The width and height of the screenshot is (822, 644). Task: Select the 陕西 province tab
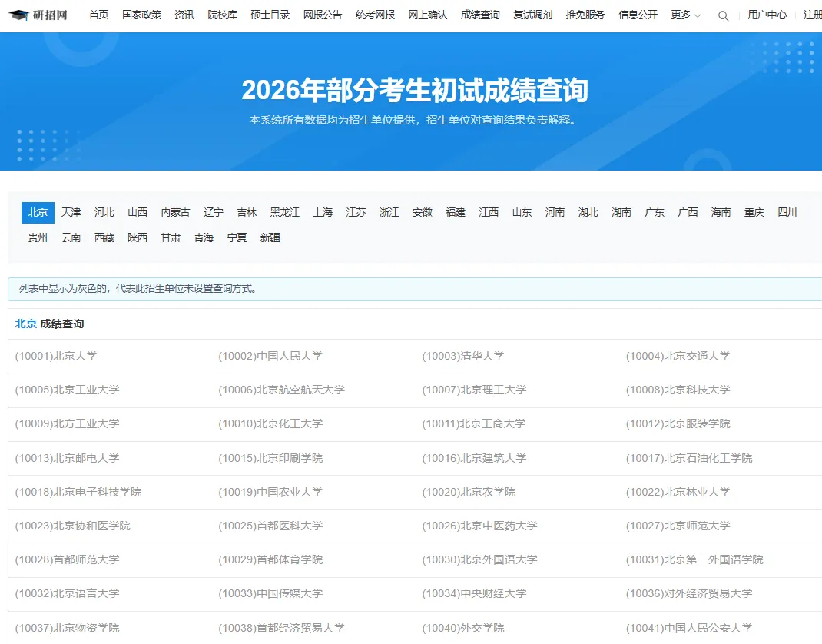tap(138, 238)
